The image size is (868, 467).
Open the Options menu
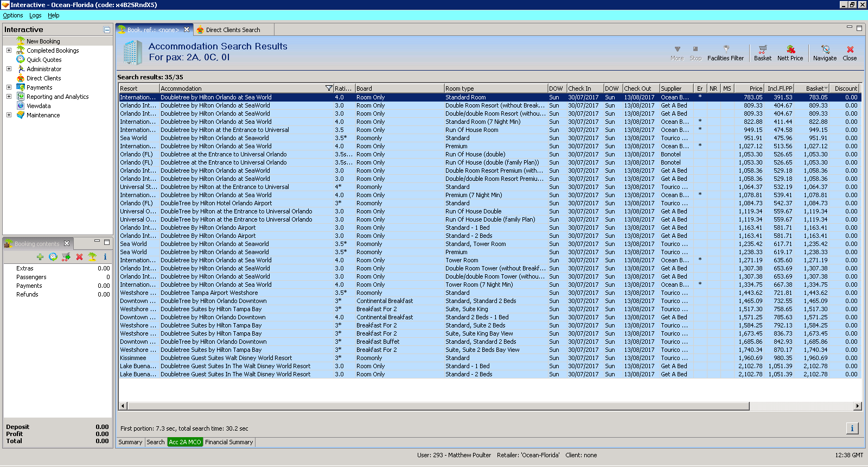tap(13, 15)
